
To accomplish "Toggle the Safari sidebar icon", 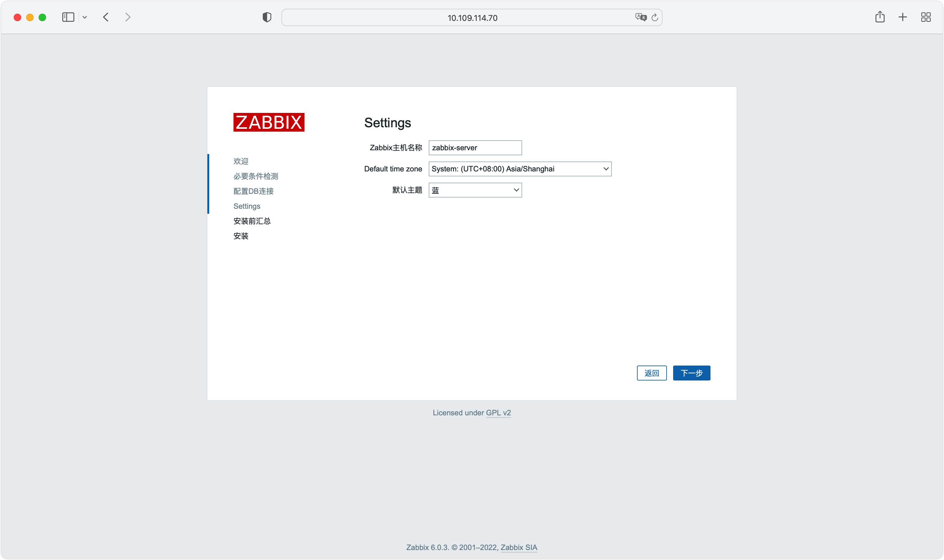I will tap(68, 17).
